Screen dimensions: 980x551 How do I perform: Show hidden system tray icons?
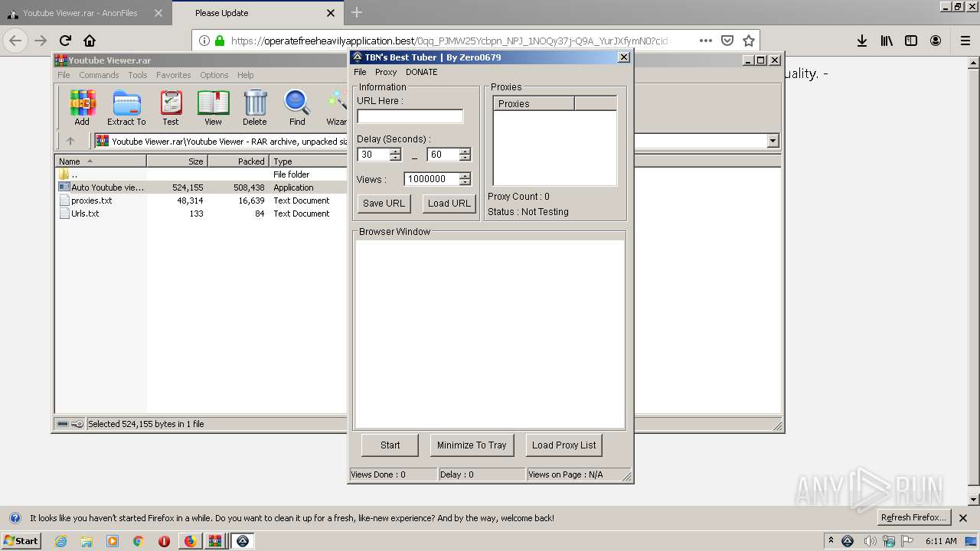point(831,541)
